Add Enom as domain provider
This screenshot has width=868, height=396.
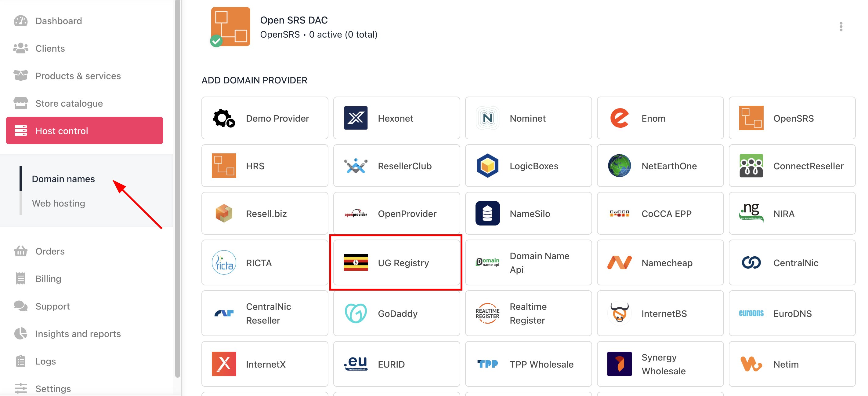pyautogui.click(x=660, y=118)
